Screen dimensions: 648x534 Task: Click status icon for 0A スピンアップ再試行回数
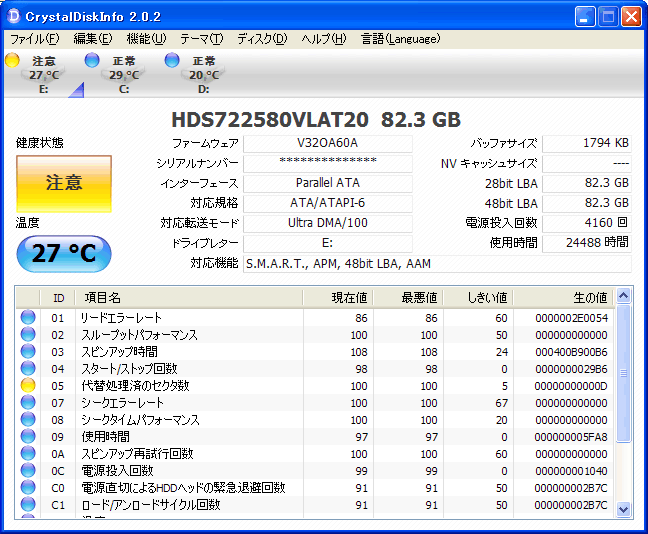pyautogui.click(x=28, y=453)
